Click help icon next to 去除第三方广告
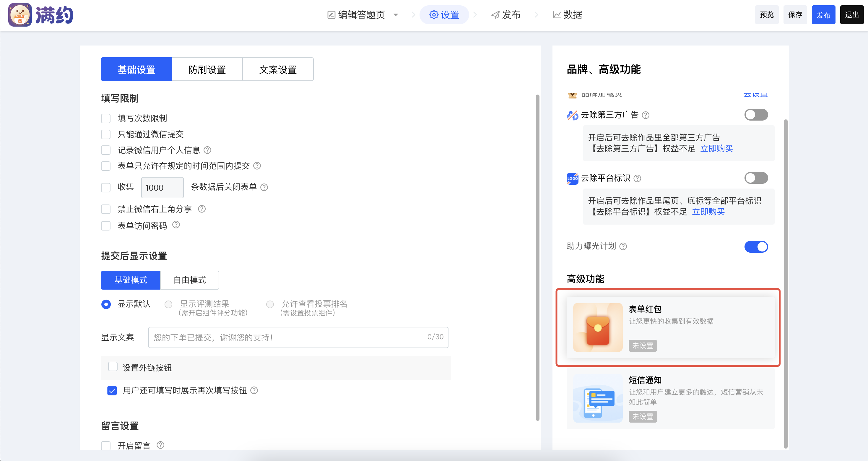Screen dimensions: 868x461 click(645, 115)
